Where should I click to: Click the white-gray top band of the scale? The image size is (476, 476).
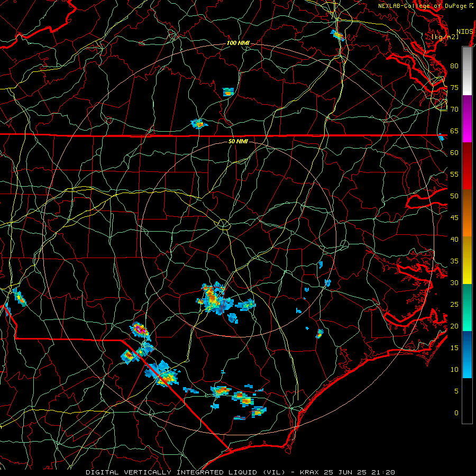coord(467,71)
